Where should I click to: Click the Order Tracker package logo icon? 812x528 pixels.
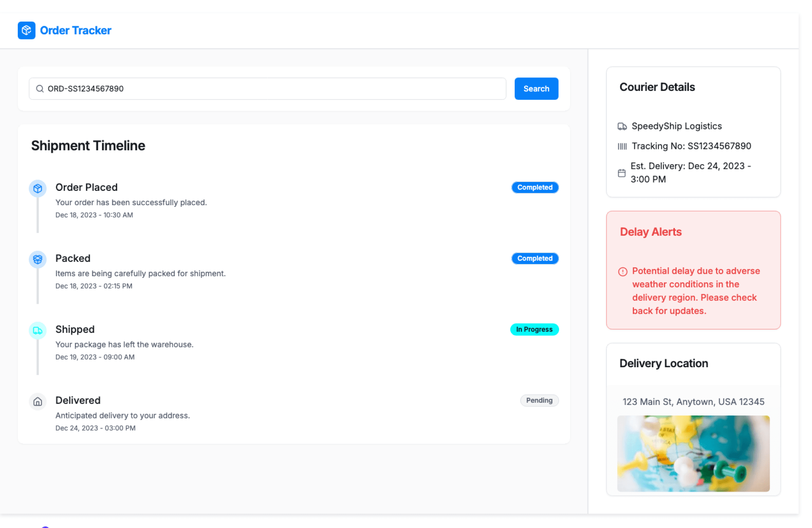point(26,30)
